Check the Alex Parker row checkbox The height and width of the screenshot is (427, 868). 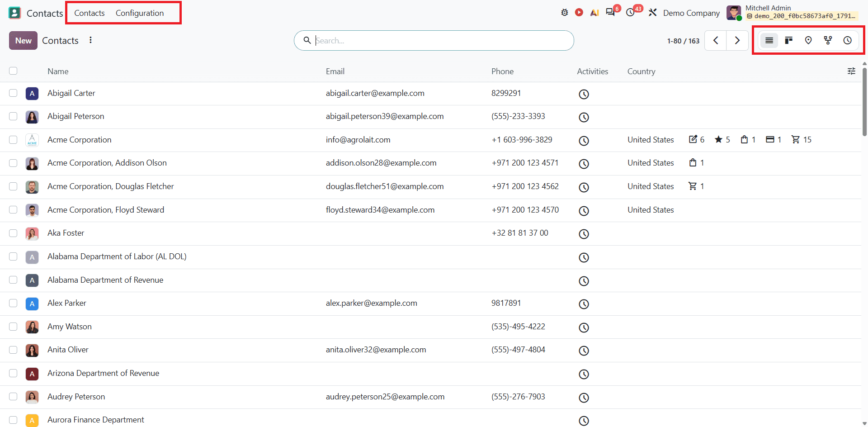[13, 303]
